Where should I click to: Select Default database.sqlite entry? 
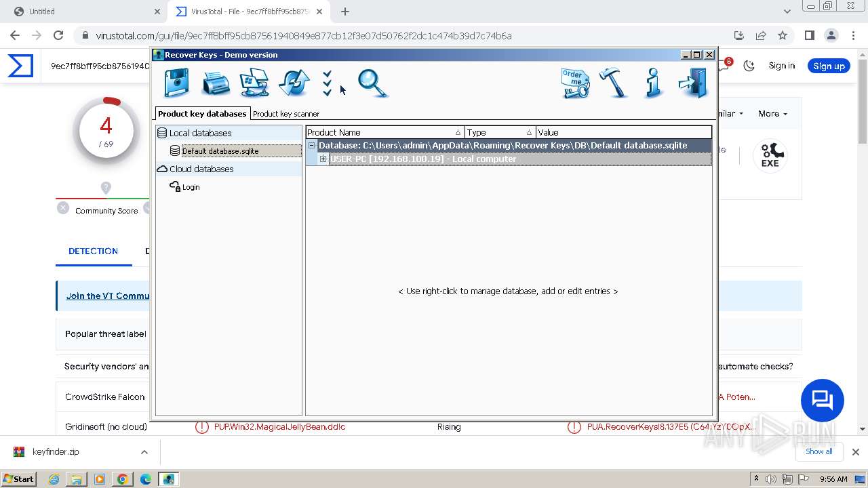220,151
